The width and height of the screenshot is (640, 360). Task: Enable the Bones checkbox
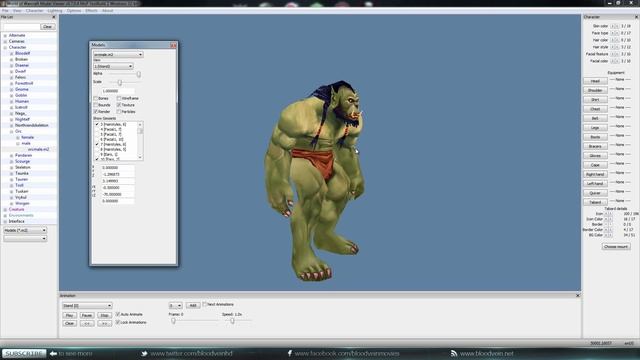tap(96, 98)
